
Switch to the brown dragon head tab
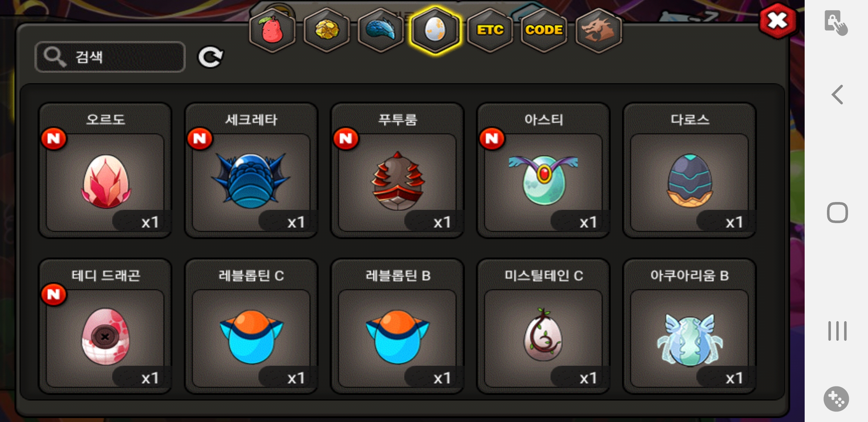click(x=599, y=30)
